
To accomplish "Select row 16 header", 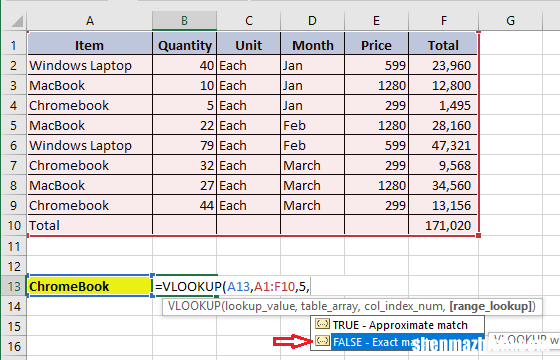I will click(14, 346).
